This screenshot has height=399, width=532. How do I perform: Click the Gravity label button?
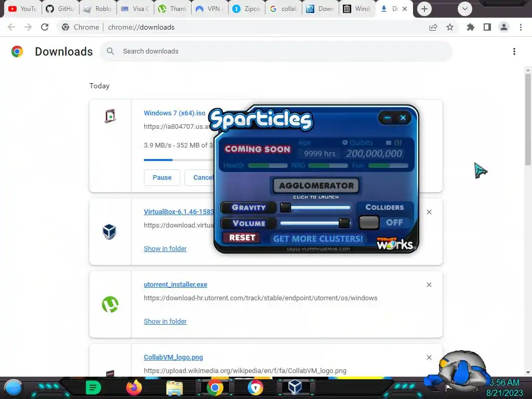click(249, 207)
